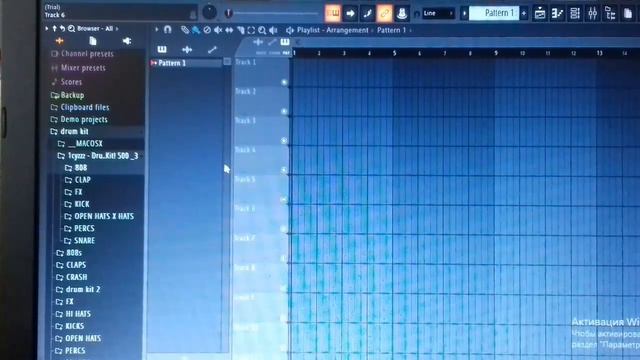Screen dimensions: 640x360
Task: Click browser reread undo-arrow icon
Action: (x=62, y=29)
